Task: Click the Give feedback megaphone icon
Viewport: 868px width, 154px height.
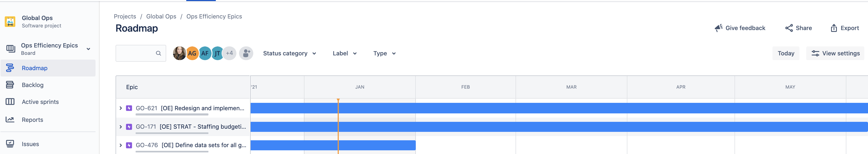Action: 718,28
